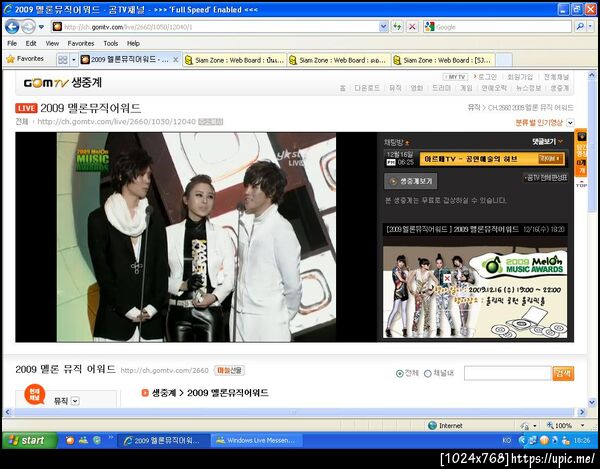600x469 pixels.
Task: Click the KO language indicator
Action: pyautogui.click(x=506, y=440)
